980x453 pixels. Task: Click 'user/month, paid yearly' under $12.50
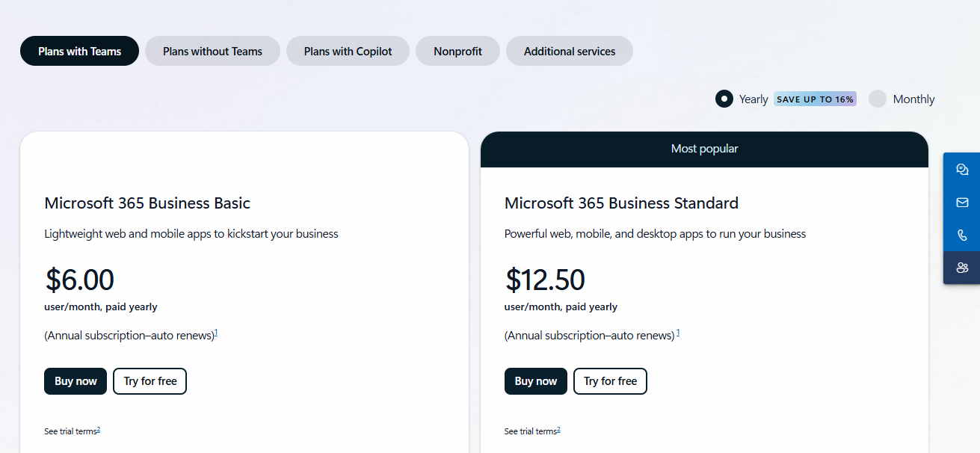(x=561, y=306)
